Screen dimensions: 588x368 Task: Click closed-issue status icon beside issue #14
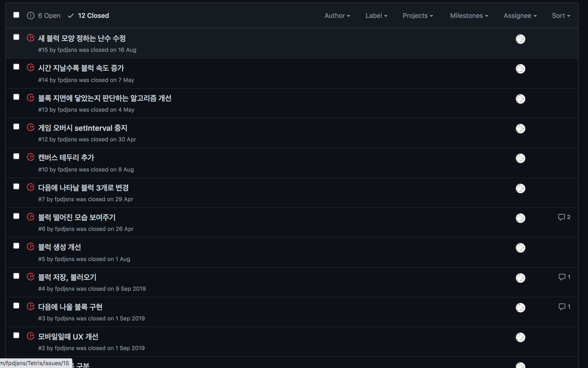pos(30,67)
